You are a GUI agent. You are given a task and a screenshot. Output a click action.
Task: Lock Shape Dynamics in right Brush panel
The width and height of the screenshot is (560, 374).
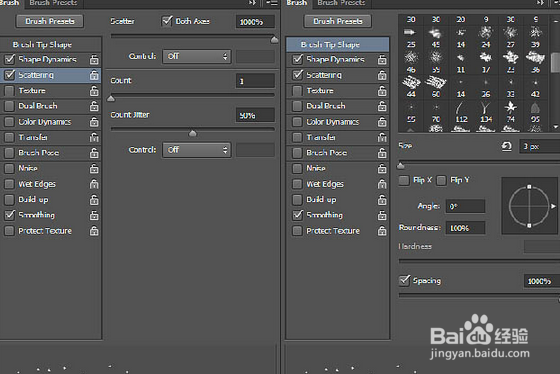382,59
